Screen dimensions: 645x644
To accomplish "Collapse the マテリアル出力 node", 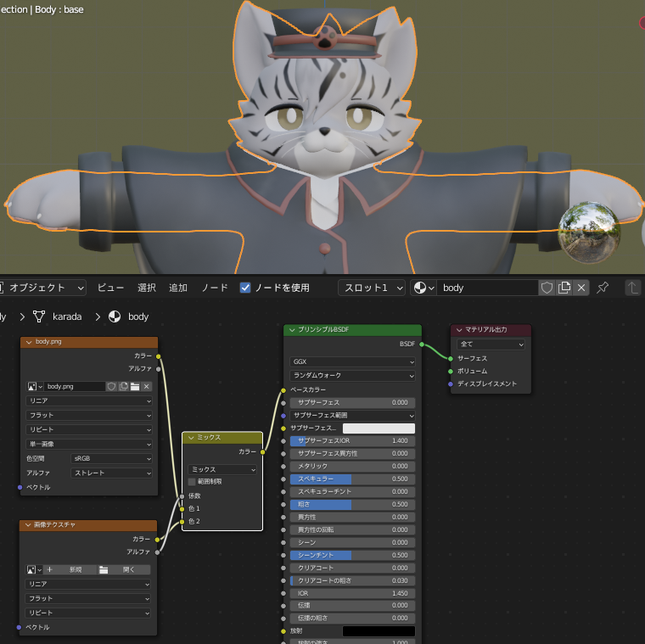I will pos(459,330).
